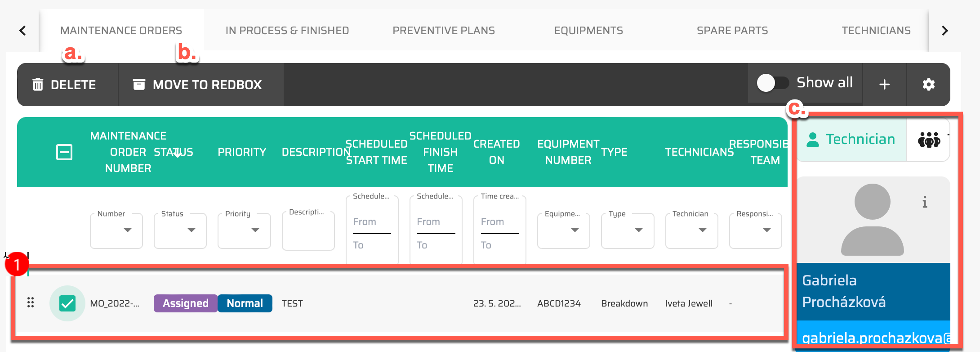Open the Status filter dropdown
Image resolution: width=980 pixels, height=352 pixels.
(180, 230)
